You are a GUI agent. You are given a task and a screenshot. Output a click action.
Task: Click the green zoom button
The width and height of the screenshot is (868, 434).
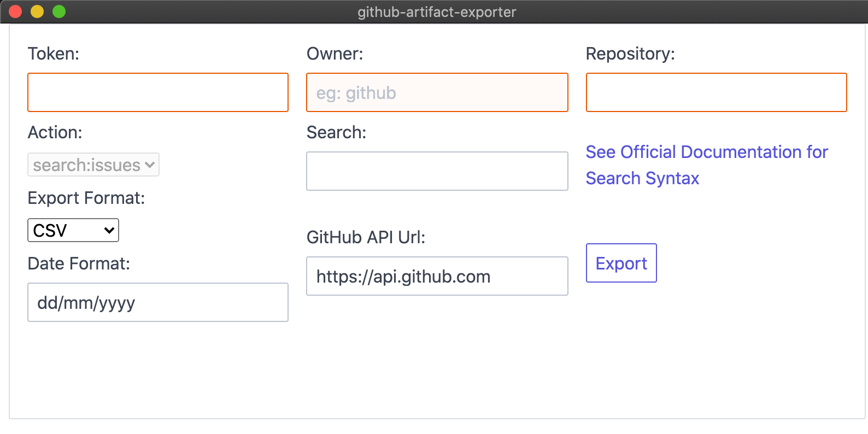click(59, 11)
